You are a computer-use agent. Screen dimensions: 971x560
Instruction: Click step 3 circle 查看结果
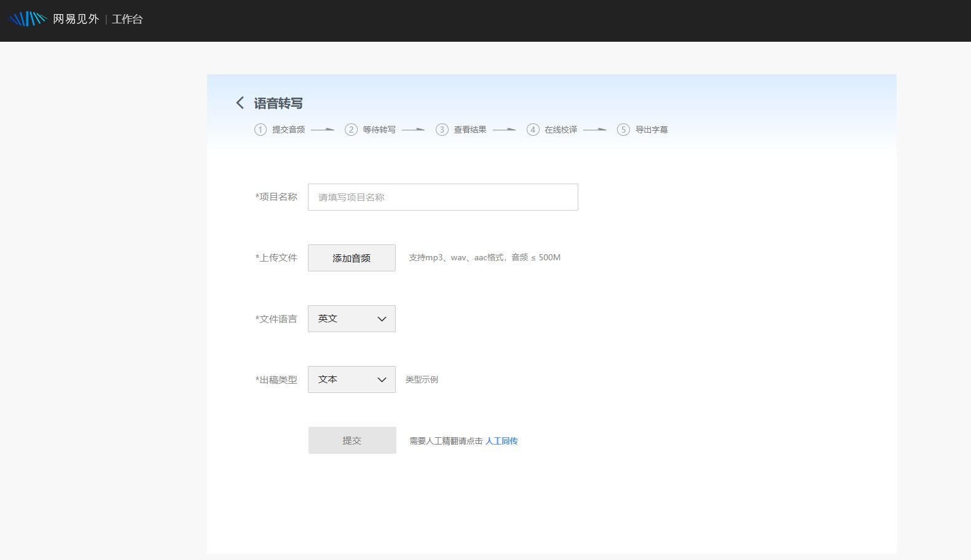(442, 130)
